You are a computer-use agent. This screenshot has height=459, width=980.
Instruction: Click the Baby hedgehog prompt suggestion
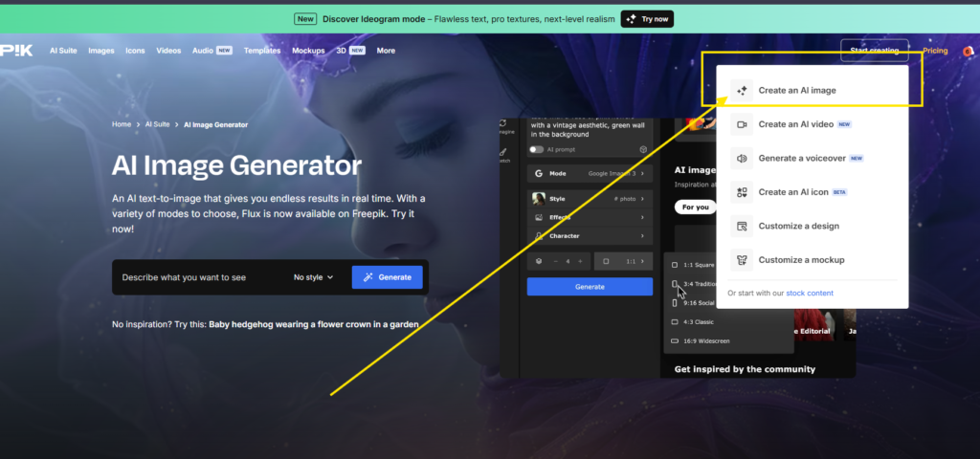coord(314,325)
